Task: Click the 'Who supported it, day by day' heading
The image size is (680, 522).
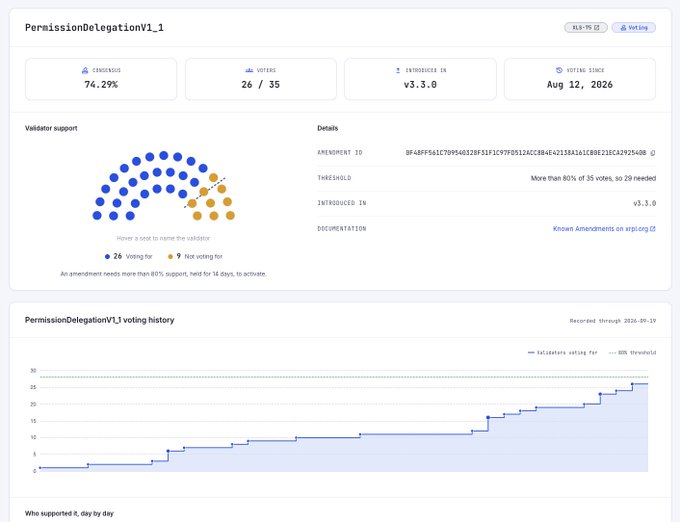Action: coord(69,513)
